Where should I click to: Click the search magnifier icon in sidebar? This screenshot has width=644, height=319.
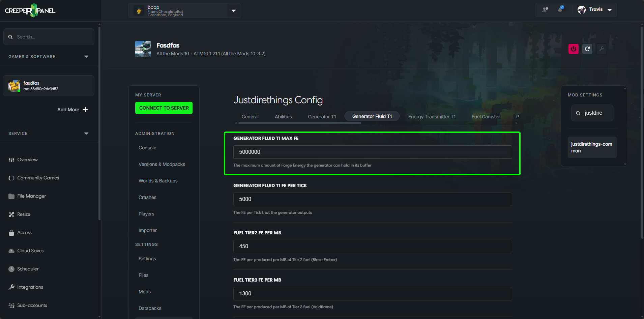click(10, 37)
